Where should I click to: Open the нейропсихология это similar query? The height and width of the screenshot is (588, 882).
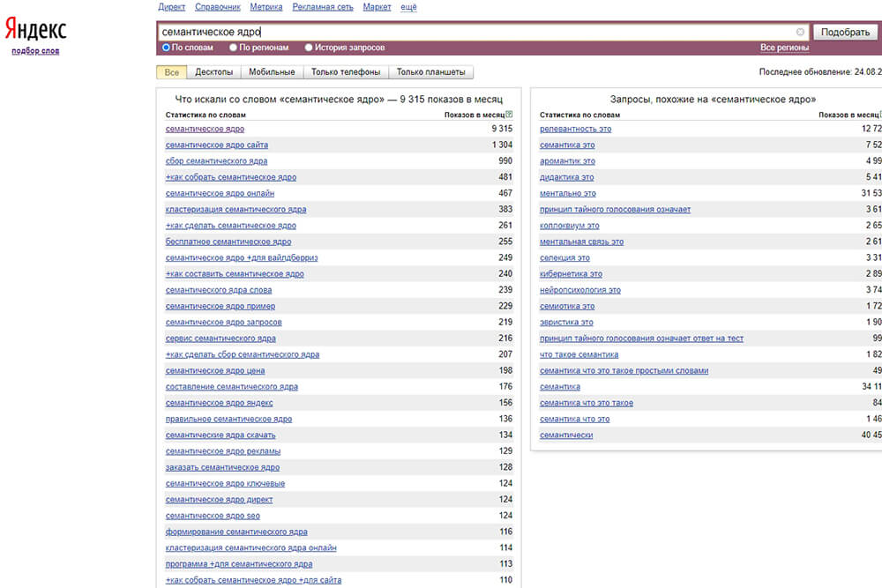point(580,290)
